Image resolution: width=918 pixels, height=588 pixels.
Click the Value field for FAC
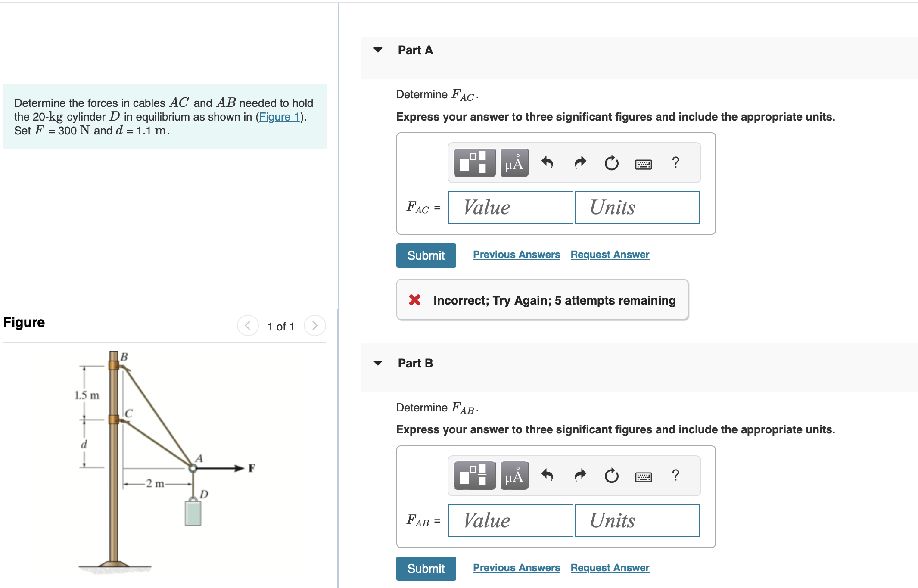click(x=510, y=207)
